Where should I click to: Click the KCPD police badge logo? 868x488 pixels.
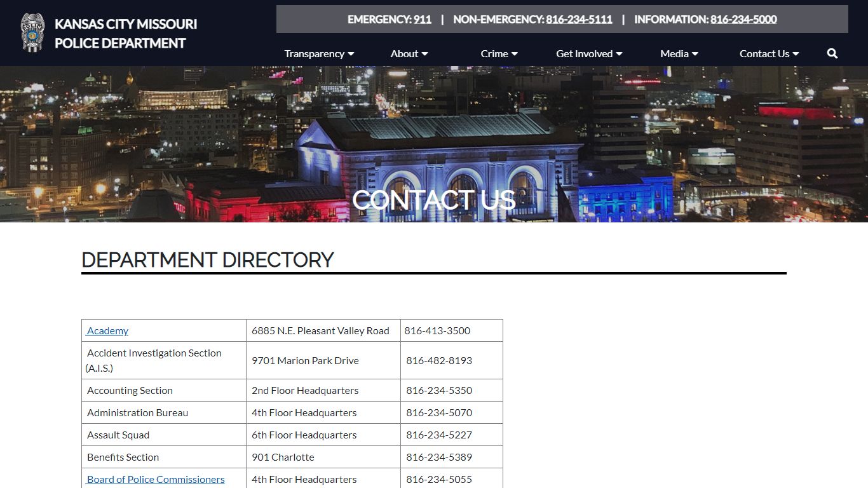[x=32, y=33]
